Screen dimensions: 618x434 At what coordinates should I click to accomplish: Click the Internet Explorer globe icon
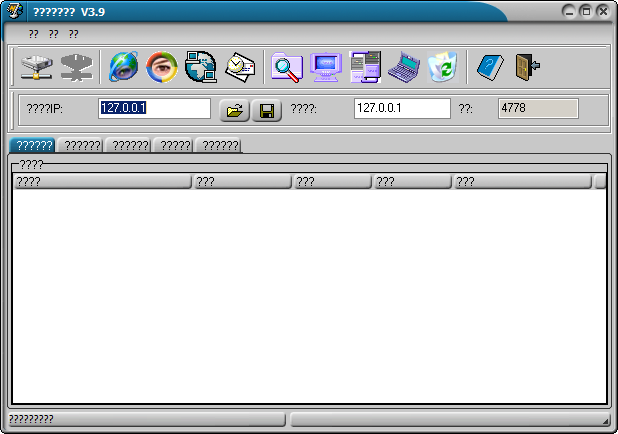pyautogui.click(x=125, y=67)
